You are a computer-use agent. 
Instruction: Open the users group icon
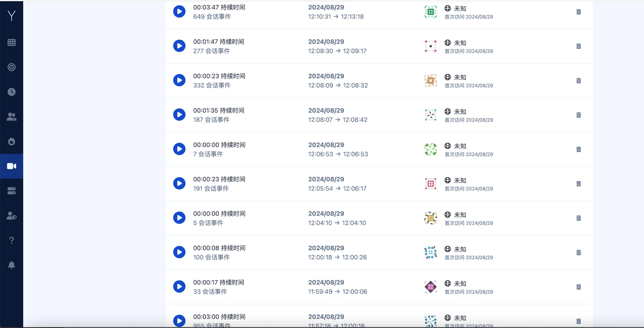click(12, 117)
